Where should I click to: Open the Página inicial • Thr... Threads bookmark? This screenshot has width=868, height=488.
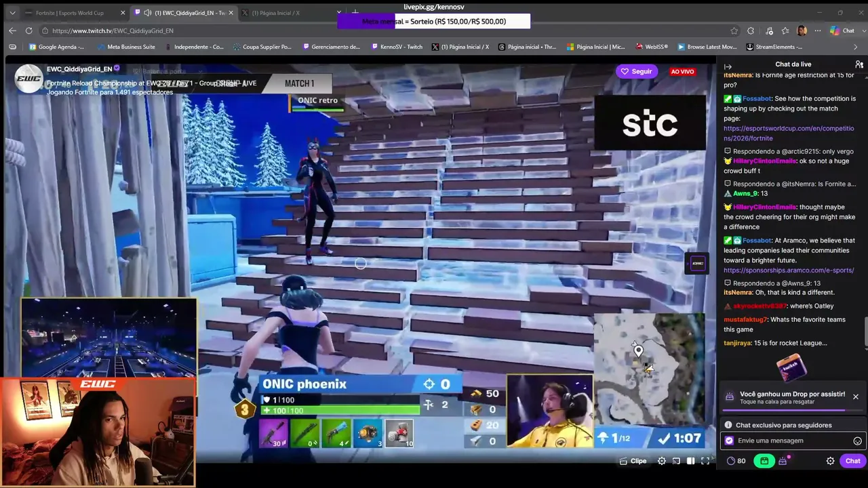[527, 47]
